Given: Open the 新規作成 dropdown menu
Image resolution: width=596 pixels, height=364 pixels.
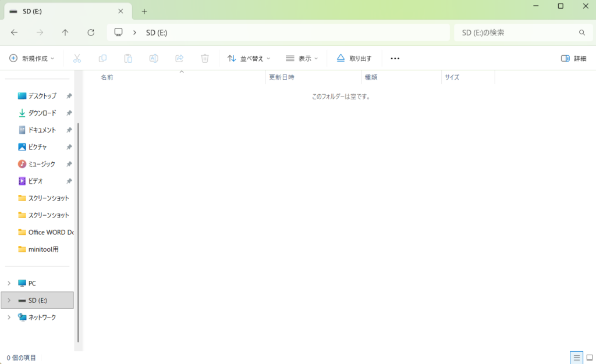Looking at the screenshot, I should 32,58.
